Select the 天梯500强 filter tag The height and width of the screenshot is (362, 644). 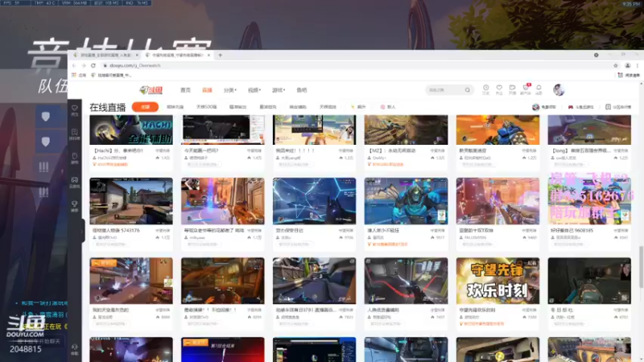[206, 107]
